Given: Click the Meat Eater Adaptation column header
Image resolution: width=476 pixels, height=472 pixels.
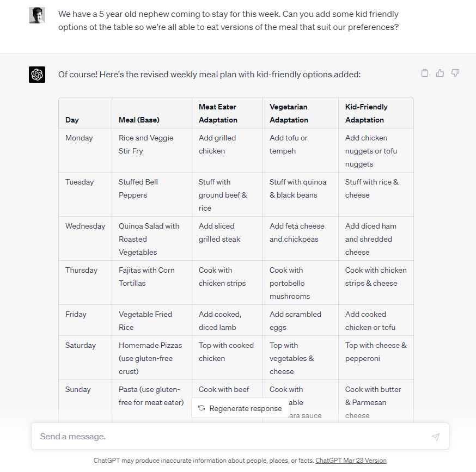Looking at the screenshot, I should [227, 113].
